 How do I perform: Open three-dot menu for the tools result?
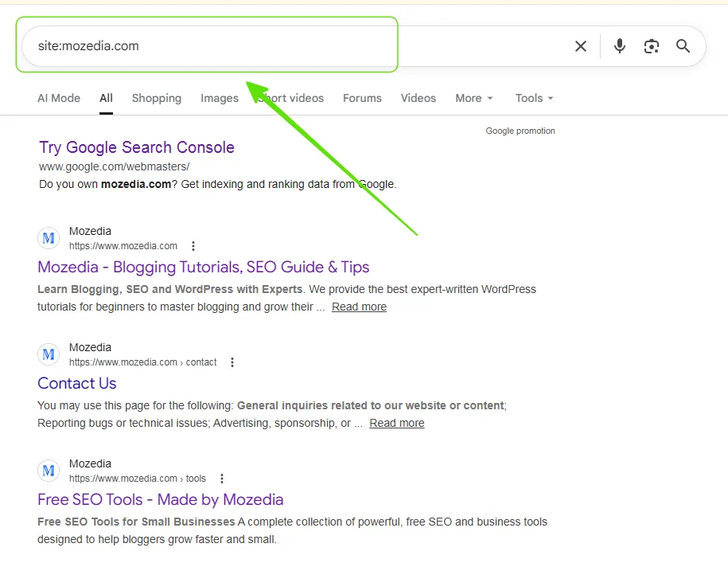[222, 479]
